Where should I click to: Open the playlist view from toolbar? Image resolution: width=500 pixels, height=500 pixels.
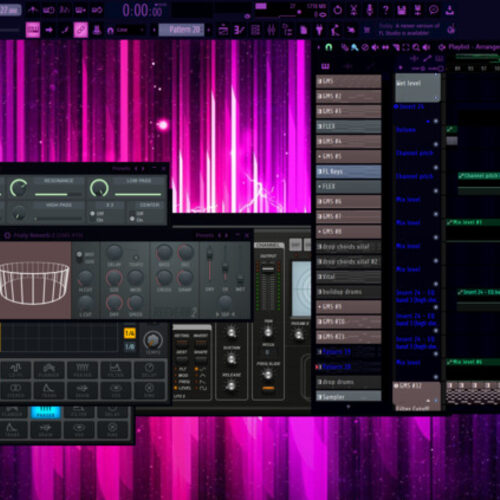point(223,30)
